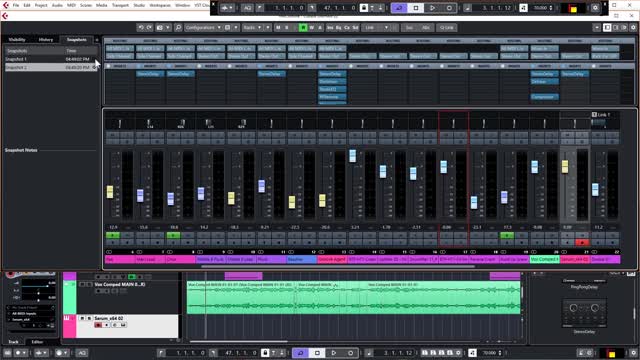Image resolution: width=640 pixels, height=360 pixels.
Task: Click Record in the top transport bar
Action: point(449,8)
